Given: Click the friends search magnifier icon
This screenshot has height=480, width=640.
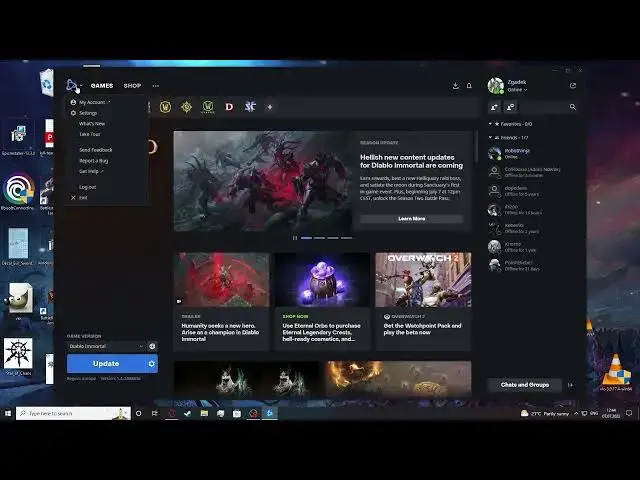Looking at the screenshot, I should tap(573, 107).
